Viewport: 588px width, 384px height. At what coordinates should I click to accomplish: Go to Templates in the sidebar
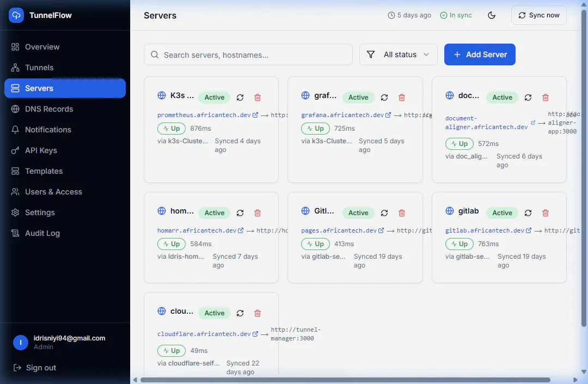click(x=65, y=171)
